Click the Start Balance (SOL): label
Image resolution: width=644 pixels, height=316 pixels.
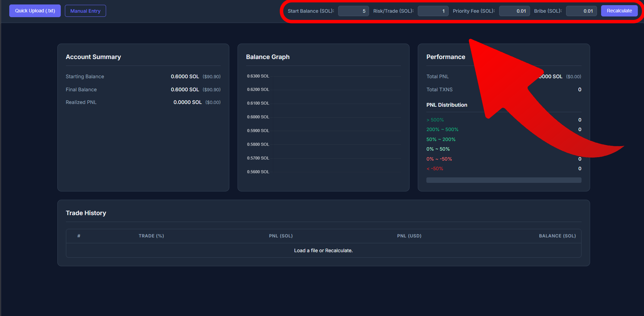click(311, 11)
